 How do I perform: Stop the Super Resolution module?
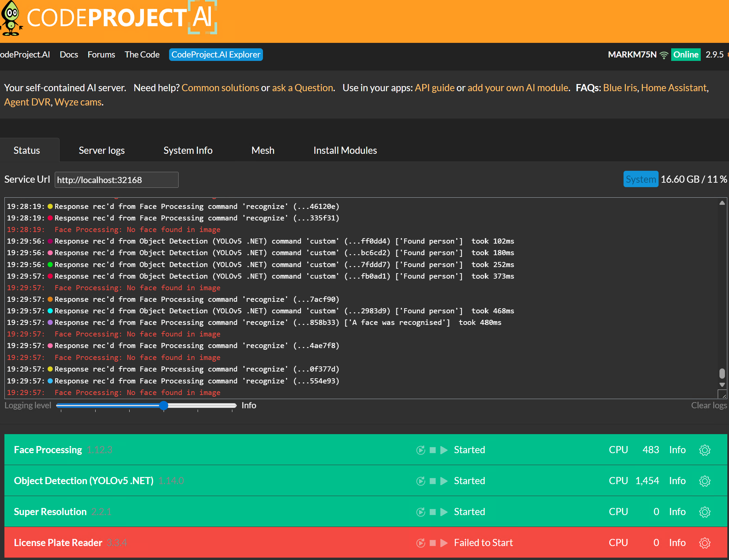tap(433, 512)
